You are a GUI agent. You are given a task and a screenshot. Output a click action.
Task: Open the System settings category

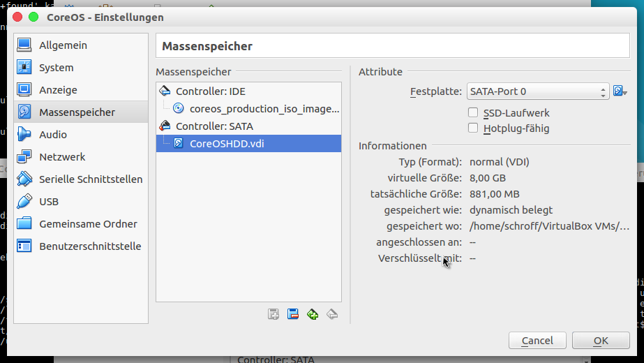81,68
